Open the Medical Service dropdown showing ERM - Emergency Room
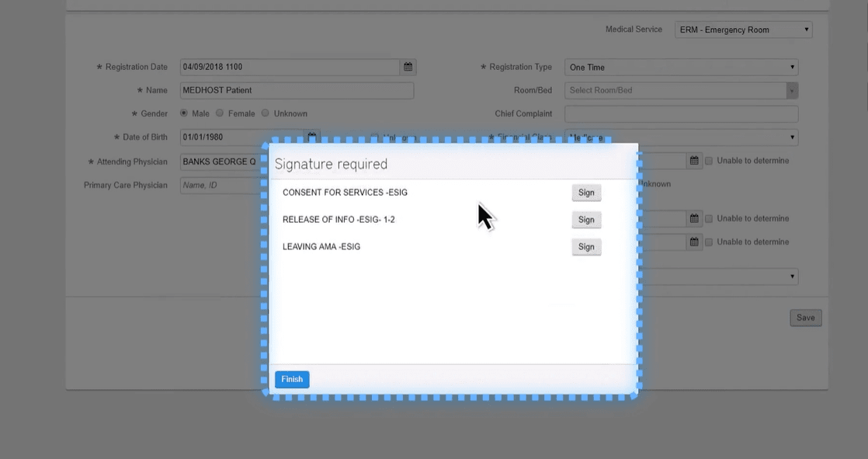Image resolution: width=868 pixels, height=459 pixels. [x=741, y=29]
